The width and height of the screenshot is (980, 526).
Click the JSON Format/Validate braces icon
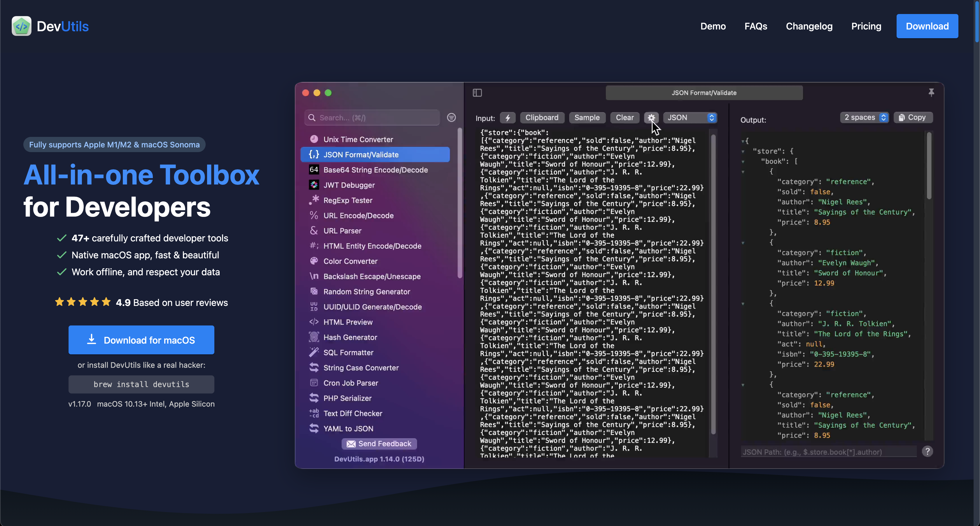pyautogui.click(x=314, y=154)
